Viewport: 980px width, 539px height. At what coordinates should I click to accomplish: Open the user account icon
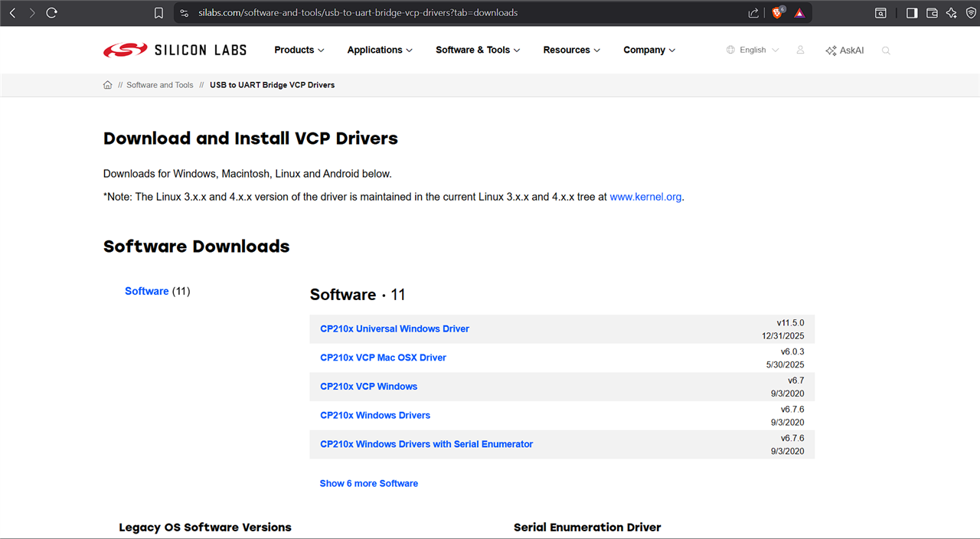click(800, 50)
